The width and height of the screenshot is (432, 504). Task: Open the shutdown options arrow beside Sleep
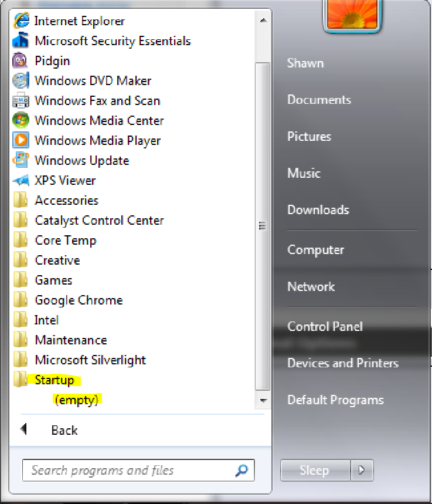362,470
